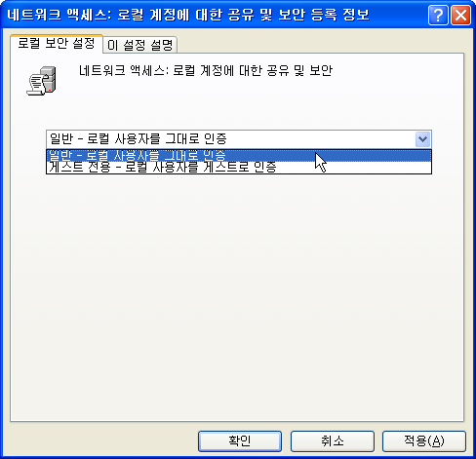Click the policy name heading text
Image resolution: width=476 pixels, height=459 pixels.
click(206, 70)
